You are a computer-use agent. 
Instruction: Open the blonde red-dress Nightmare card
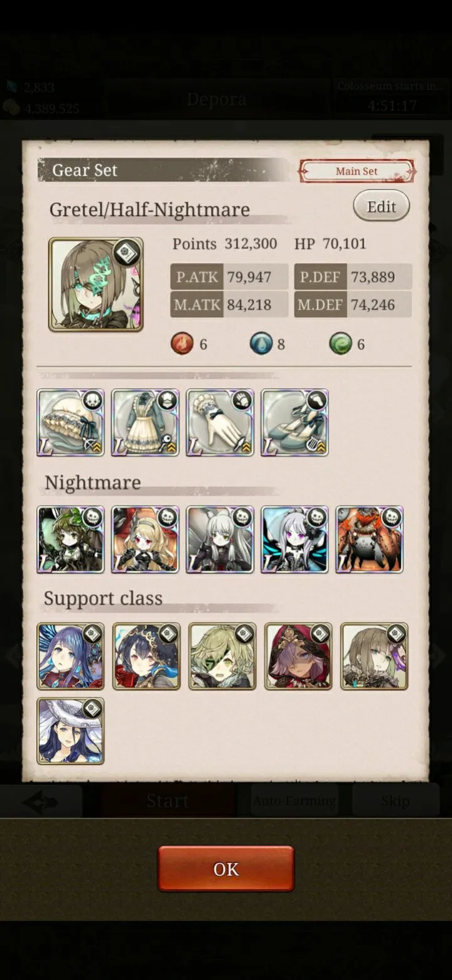[145, 540]
